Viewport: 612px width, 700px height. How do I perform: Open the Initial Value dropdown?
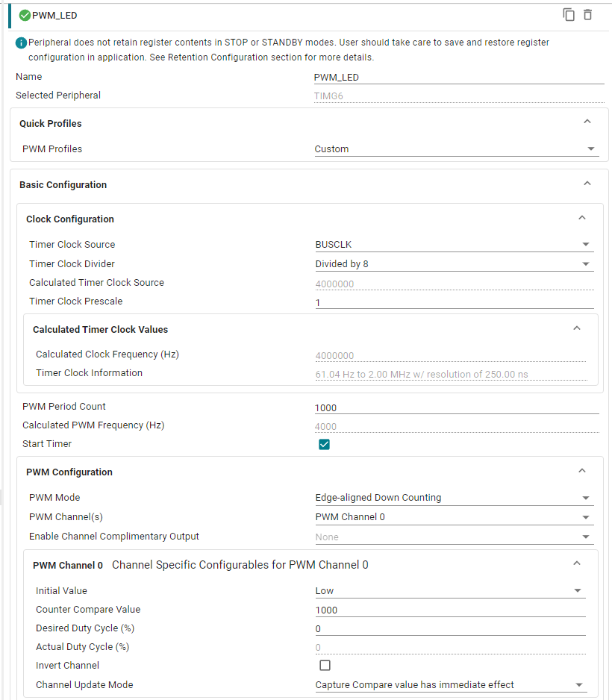450,590
